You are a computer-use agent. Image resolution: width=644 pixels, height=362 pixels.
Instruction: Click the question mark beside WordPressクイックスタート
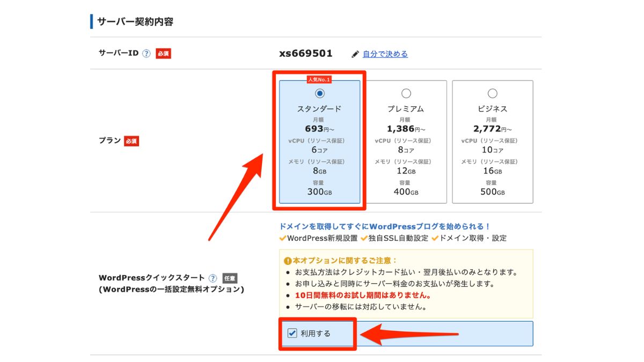point(214,277)
